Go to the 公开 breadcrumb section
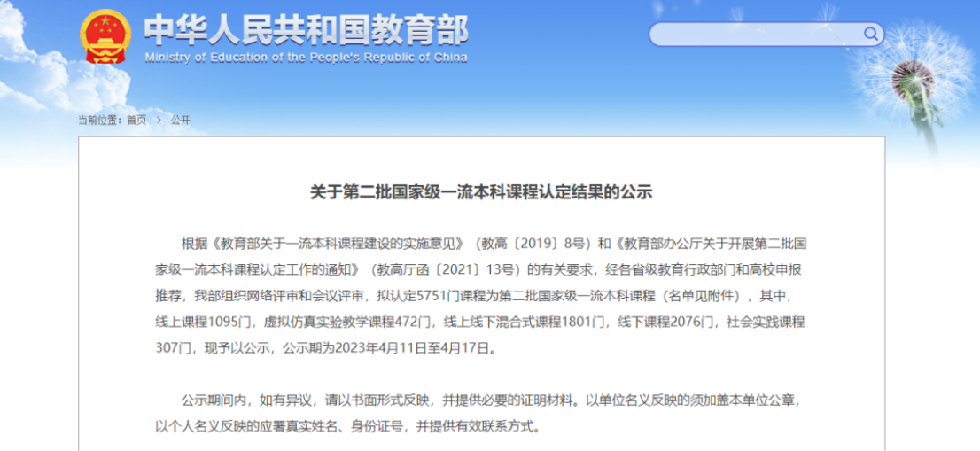 pos(181,120)
